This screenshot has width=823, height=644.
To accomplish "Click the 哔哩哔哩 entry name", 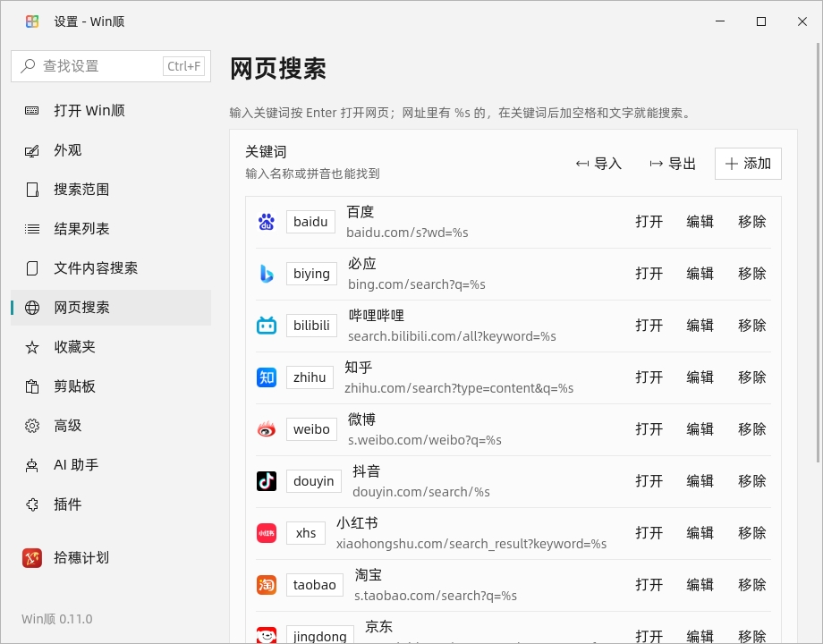I will click(377, 316).
